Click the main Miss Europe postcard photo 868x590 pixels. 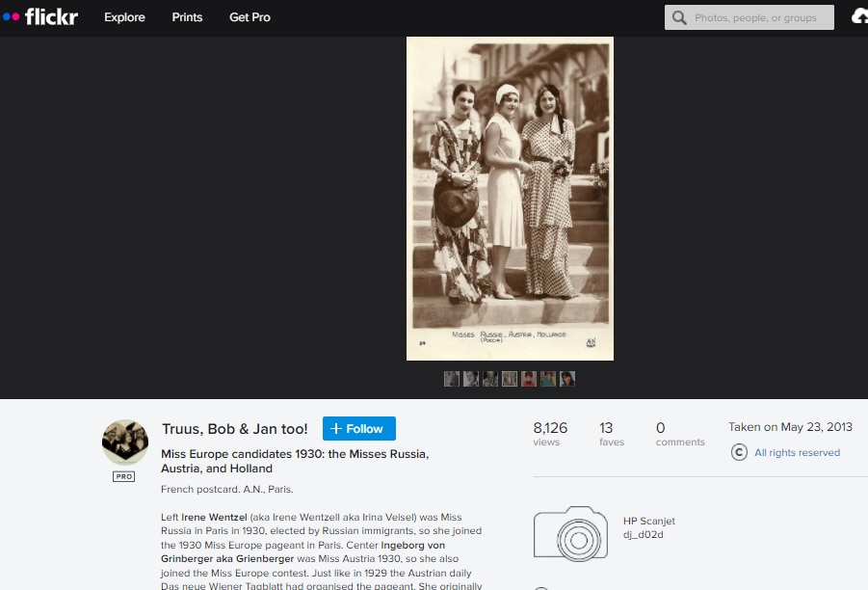pos(510,198)
